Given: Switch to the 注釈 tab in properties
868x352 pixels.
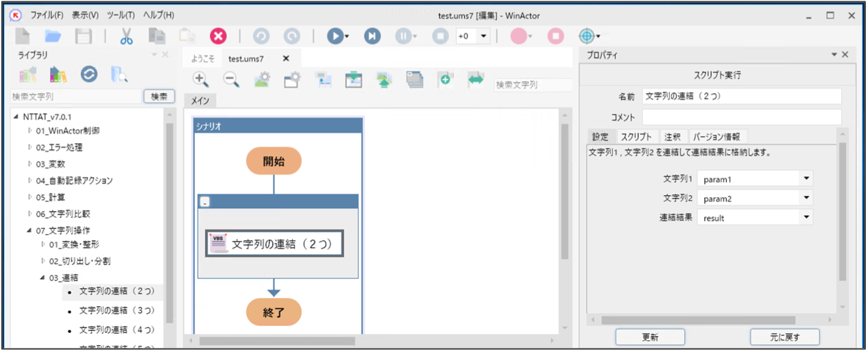Looking at the screenshot, I should [673, 136].
